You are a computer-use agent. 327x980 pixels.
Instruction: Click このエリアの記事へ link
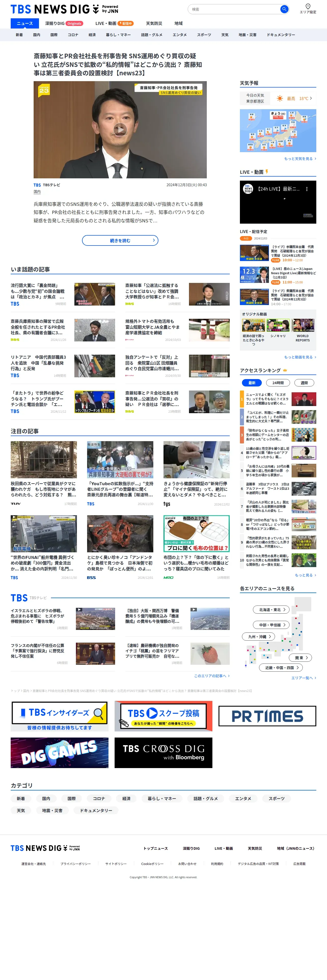point(212,676)
